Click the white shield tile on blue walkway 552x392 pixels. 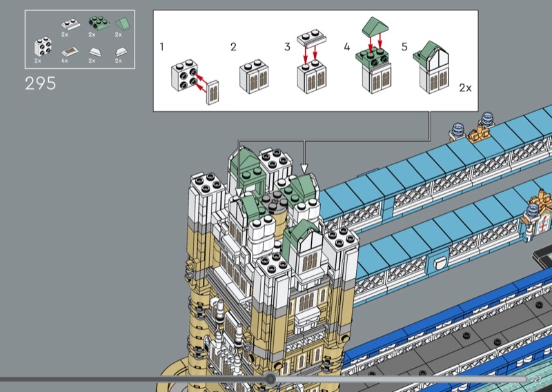pyautogui.click(x=440, y=264)
